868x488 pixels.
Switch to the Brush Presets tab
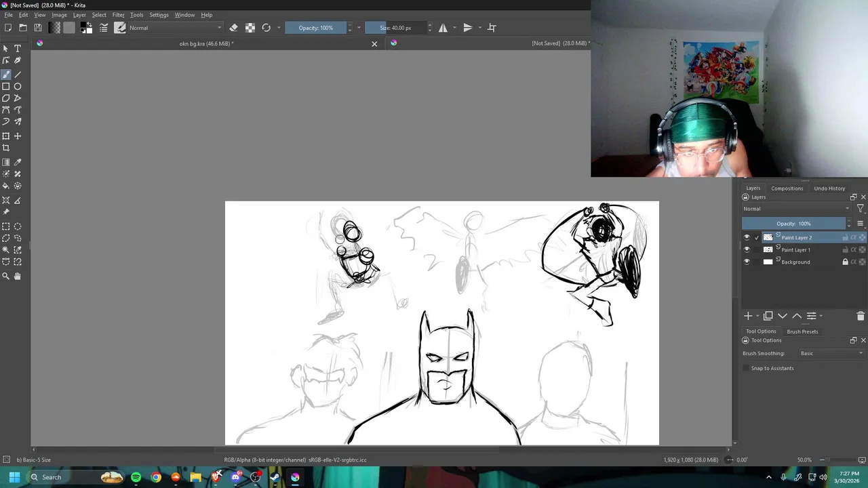[802, 331]
